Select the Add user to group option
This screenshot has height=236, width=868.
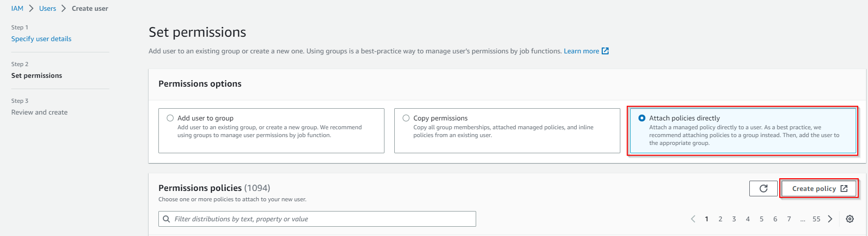170,118
